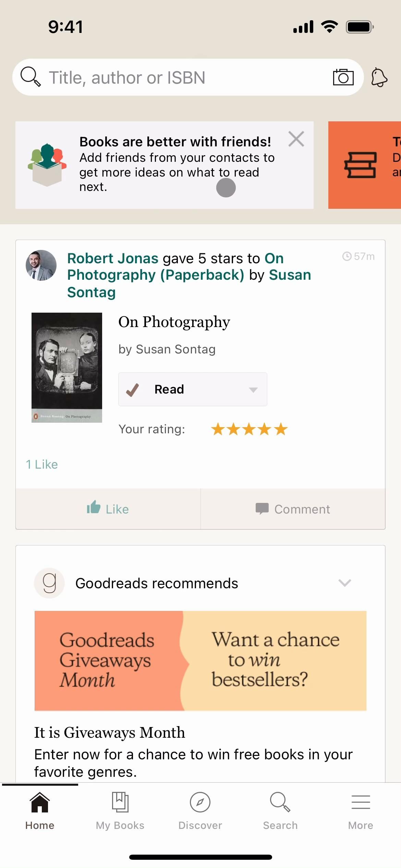
Task: Dismiss the 'Books are better with friends' banner
Action: 296,139
